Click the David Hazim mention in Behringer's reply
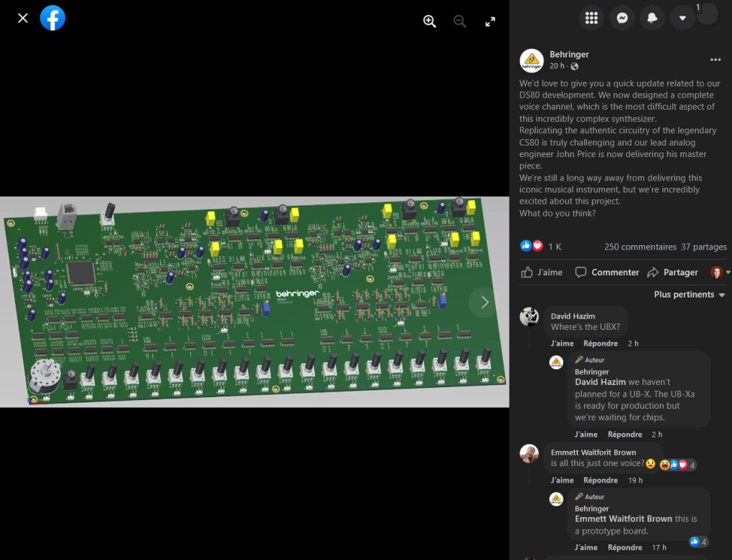The image size is (732, 560). pyautogui.click(x=600, y=382)
